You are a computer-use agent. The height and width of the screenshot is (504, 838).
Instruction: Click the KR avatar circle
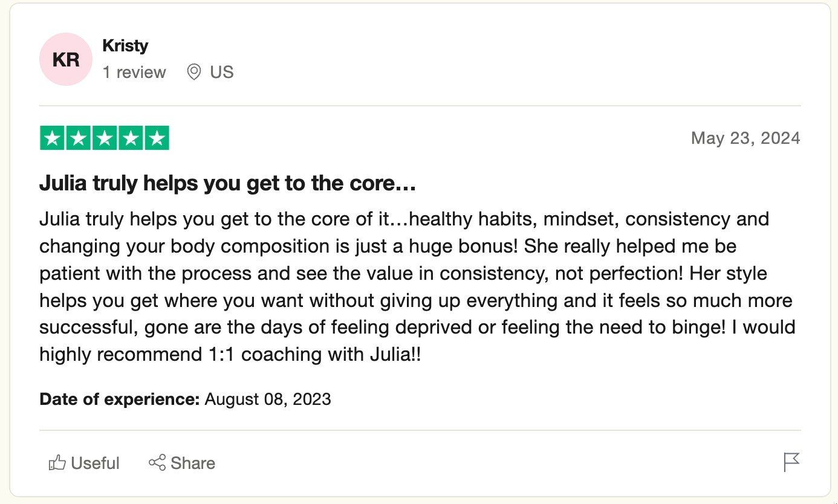click(66, 59)
